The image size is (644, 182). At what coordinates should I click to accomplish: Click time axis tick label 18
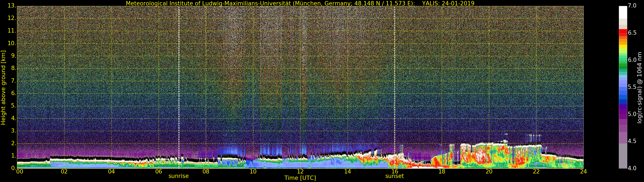442,172
